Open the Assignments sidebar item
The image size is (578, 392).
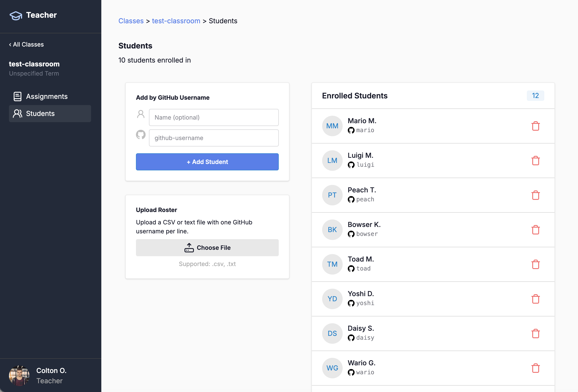[x=50, y=96]
